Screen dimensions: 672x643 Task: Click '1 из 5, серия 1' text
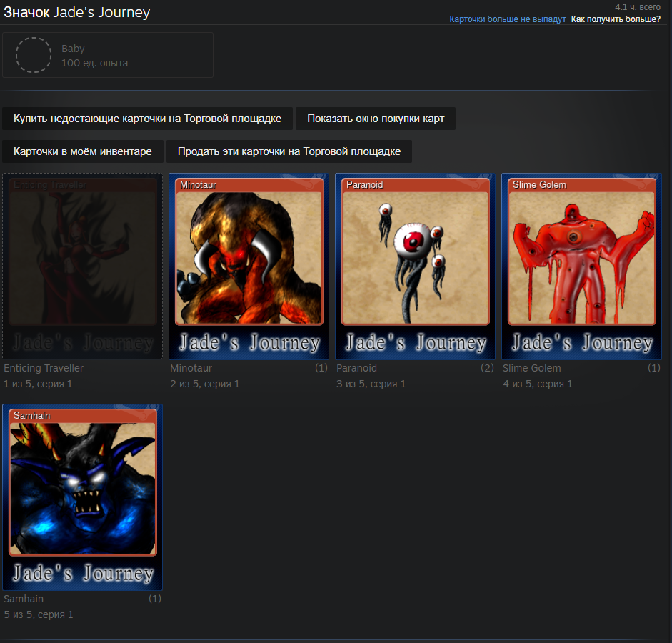click(x=38, y=384)
